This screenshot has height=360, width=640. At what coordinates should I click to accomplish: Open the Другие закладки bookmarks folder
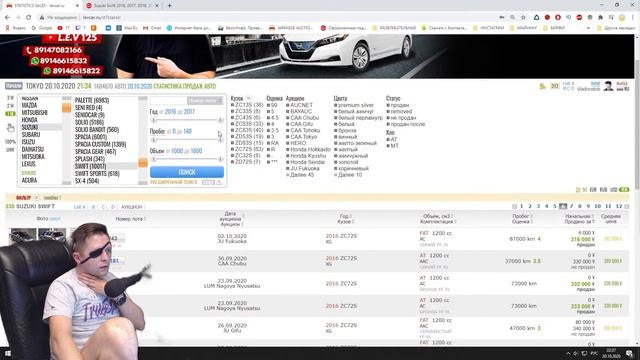(616, 28)
